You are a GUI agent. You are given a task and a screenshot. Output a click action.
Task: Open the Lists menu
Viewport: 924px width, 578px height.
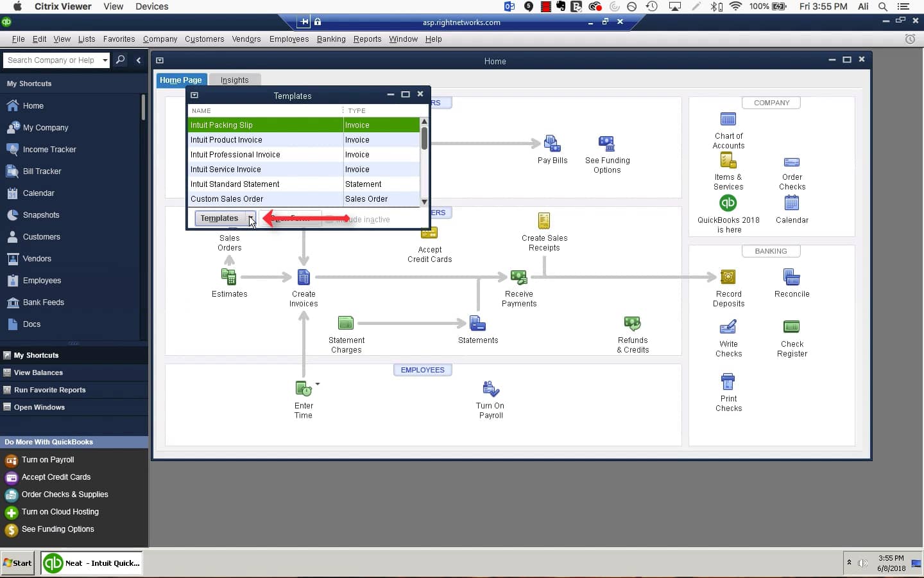[87, 39]
